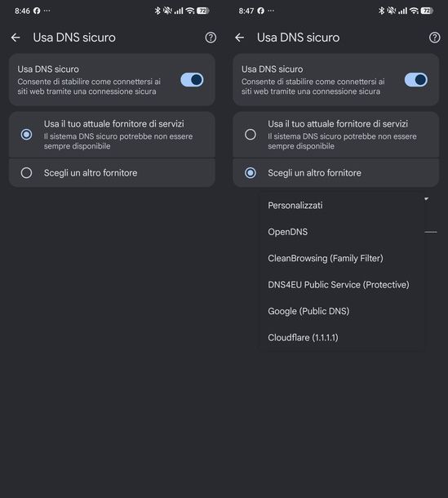Screen dimensions: 448x498
Task: Tap Facebook notification icon in left status bar
Action: (x=37, y=11)
